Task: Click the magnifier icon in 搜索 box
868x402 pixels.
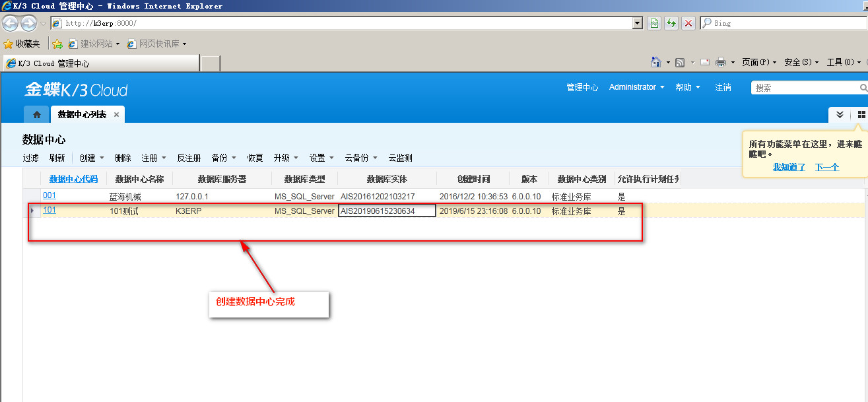Action: (x=863, y=88)
